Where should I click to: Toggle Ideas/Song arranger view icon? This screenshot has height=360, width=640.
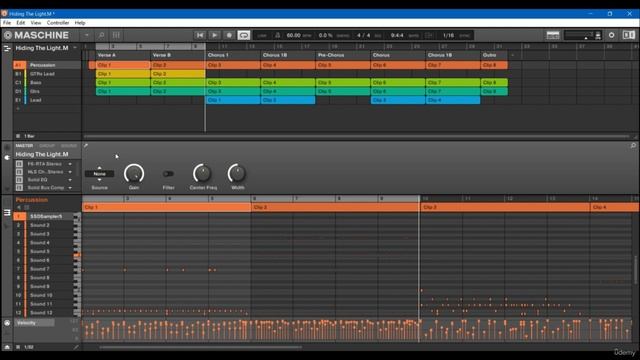click(x=7, y=48)
